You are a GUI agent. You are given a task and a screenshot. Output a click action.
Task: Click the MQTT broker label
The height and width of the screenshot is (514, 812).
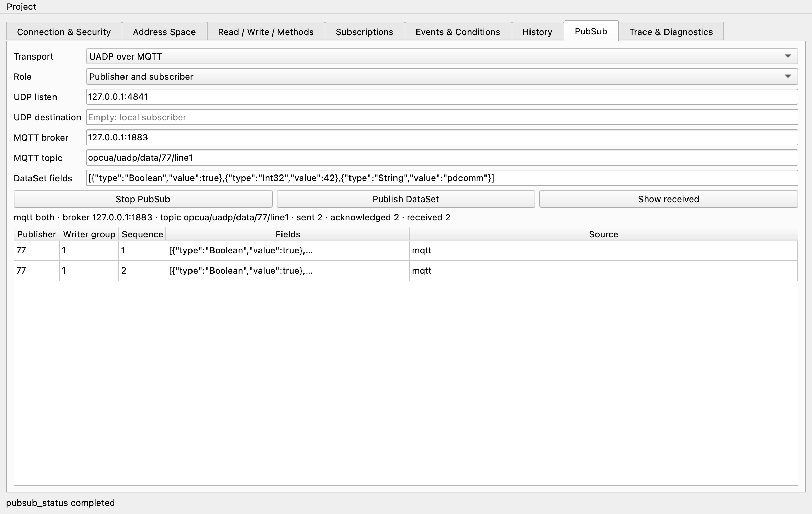click(41, 138)
